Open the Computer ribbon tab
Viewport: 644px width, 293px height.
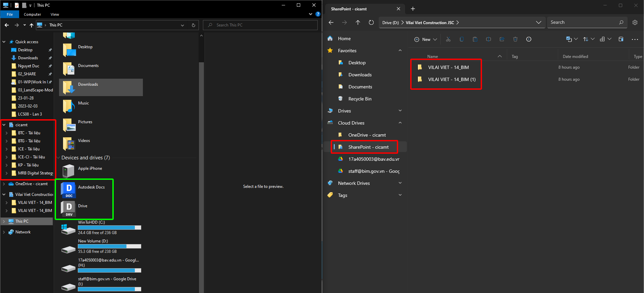(33, 14)
